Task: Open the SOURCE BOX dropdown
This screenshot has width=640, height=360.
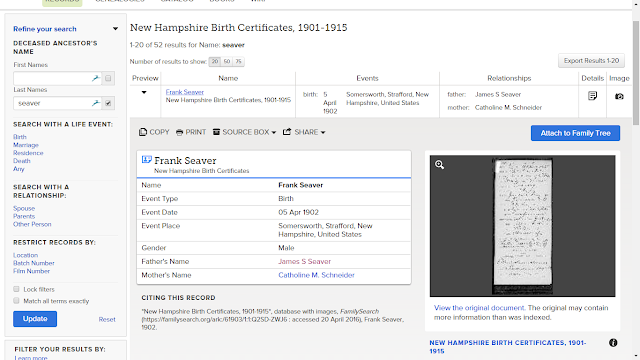Action: (x=244, y=132)
